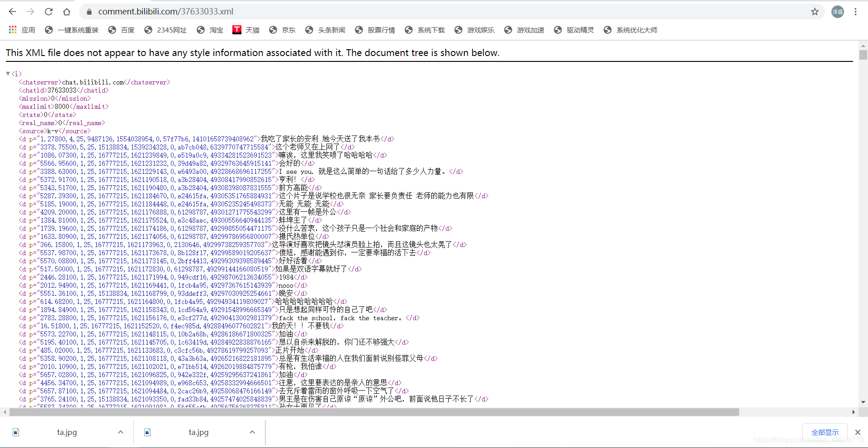Collapse the root <i> XML node
Screen dimensions: 868x448
(x=8, y=74)
